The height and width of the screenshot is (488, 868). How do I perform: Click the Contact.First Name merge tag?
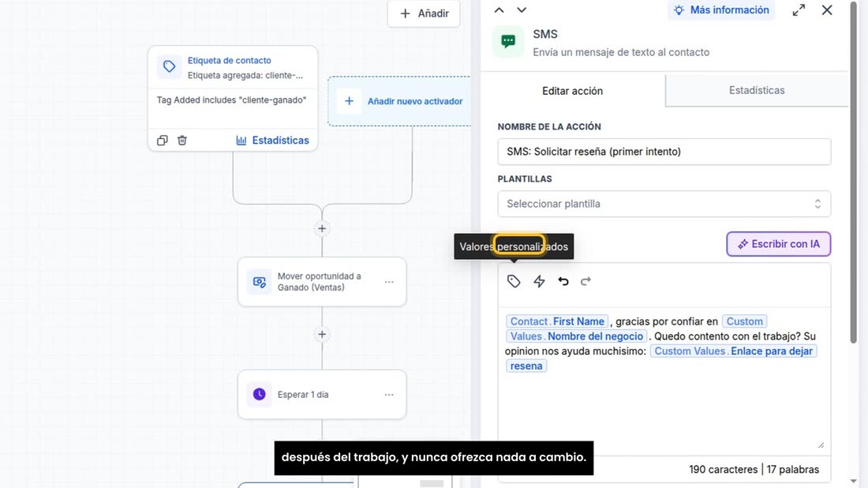557,321
